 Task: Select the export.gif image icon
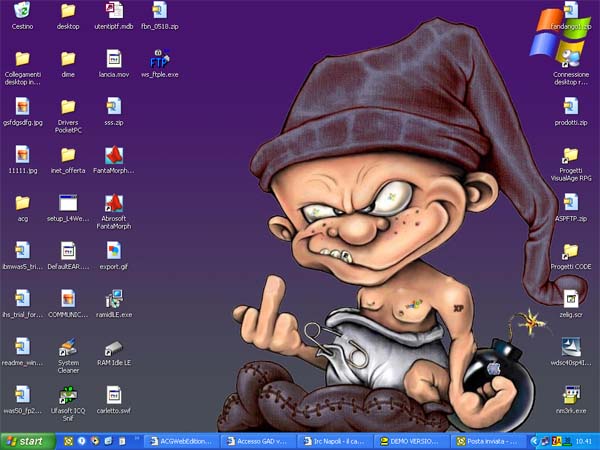click(114, 251)
